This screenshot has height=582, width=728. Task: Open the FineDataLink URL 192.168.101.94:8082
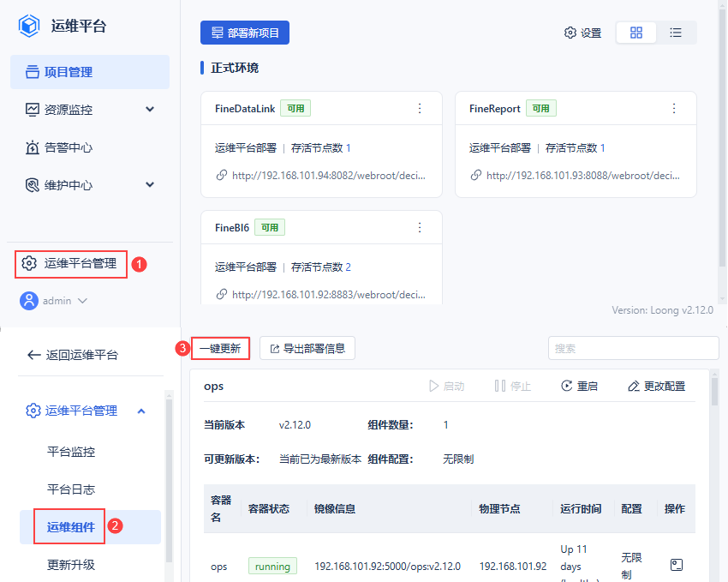[329, 176]
